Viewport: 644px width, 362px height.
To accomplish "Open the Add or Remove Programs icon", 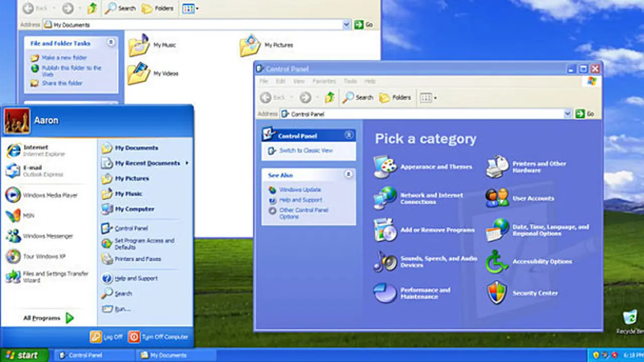I will click(385, 230).
